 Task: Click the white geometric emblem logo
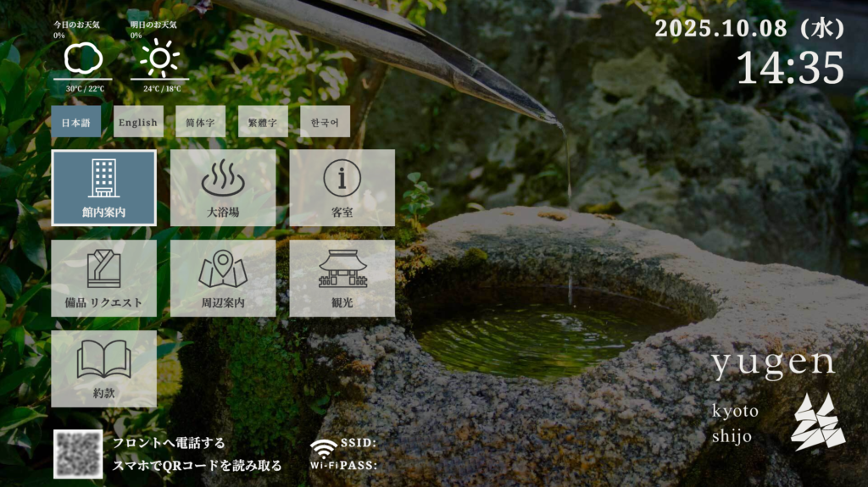pos(818,422)
